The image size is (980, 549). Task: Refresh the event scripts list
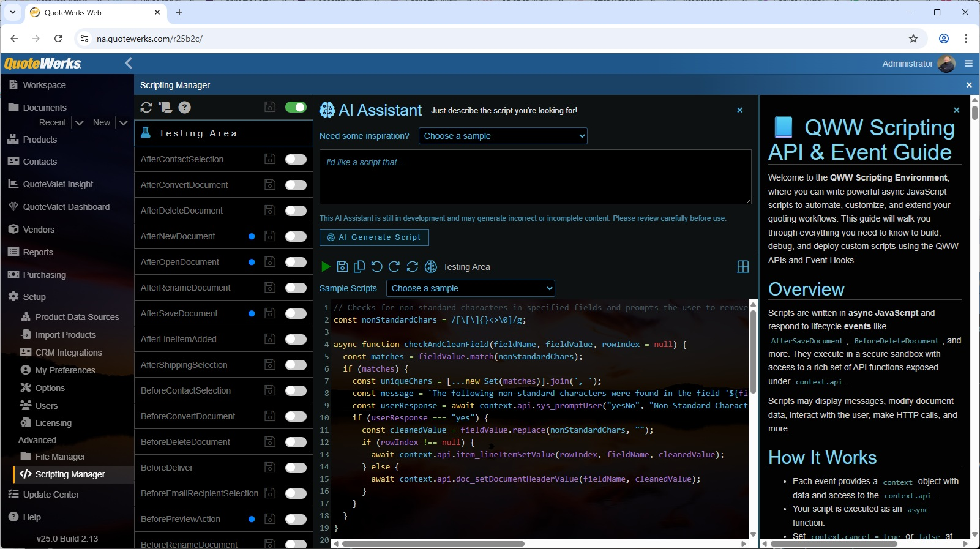pos(146,108)
